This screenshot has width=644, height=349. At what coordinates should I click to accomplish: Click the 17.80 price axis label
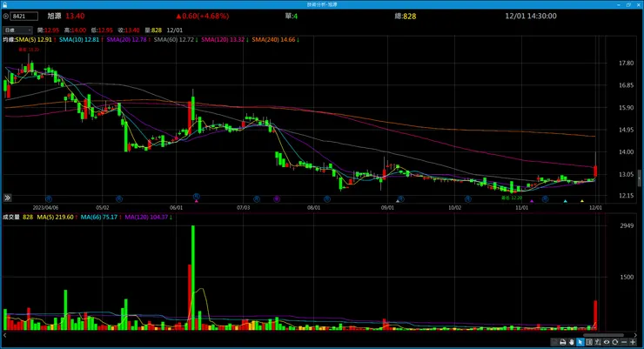(626, 64)
